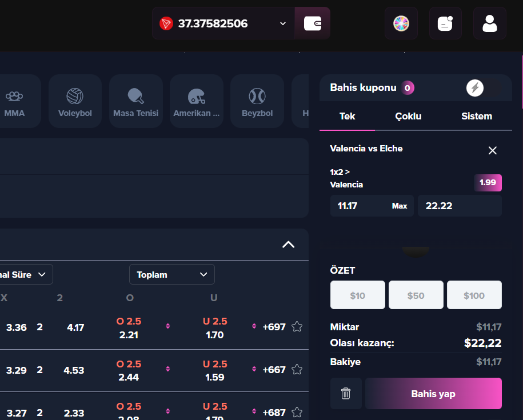This screenshot has height=420, width=523.
Task: Click the TRON currency logo
Action: [166, 23]
